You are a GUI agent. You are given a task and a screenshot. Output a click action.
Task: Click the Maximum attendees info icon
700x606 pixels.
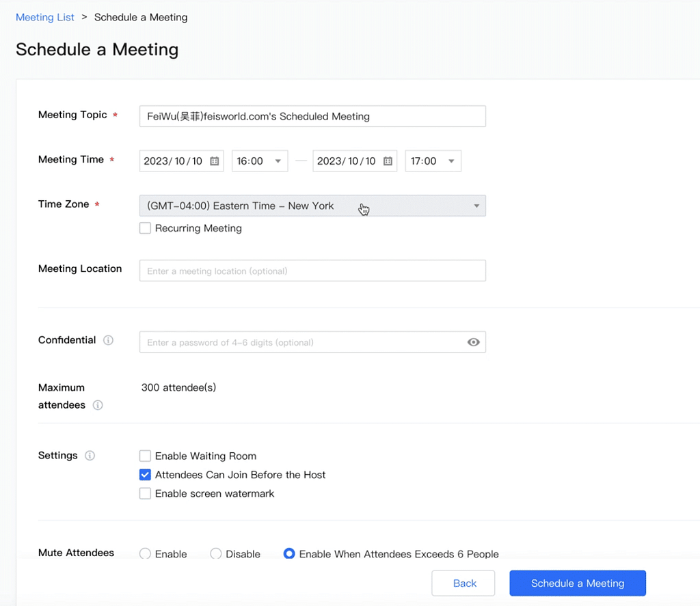click(98, 405)
